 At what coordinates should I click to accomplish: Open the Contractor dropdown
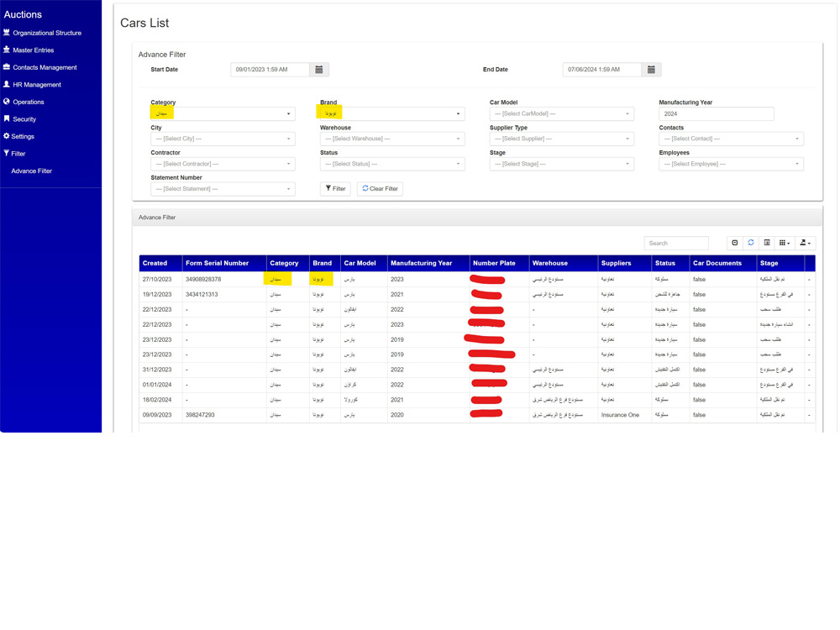click(223, 164)
